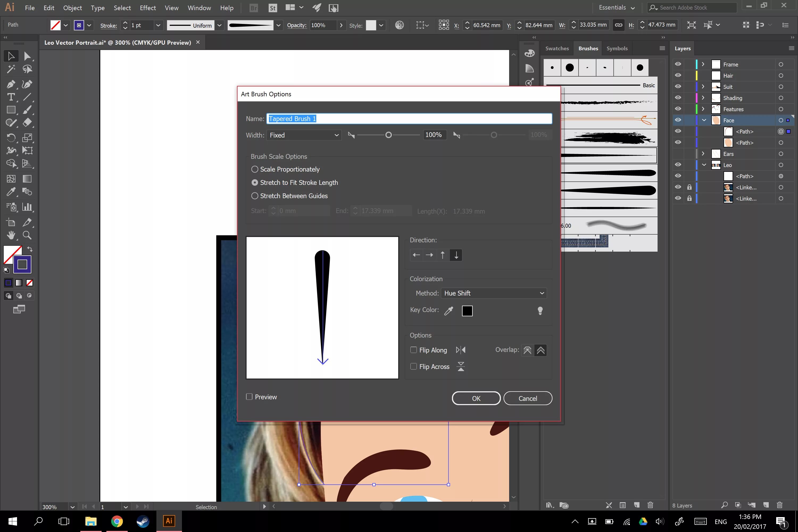Select the Hand tool
798x532 pixels.
coord(11,235)
